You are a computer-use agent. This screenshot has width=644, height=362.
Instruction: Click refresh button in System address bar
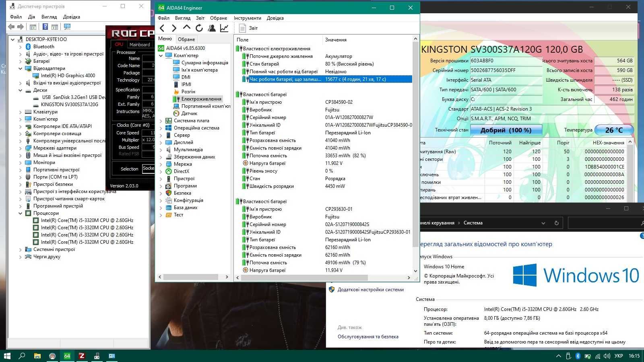(x=557, y=223)
